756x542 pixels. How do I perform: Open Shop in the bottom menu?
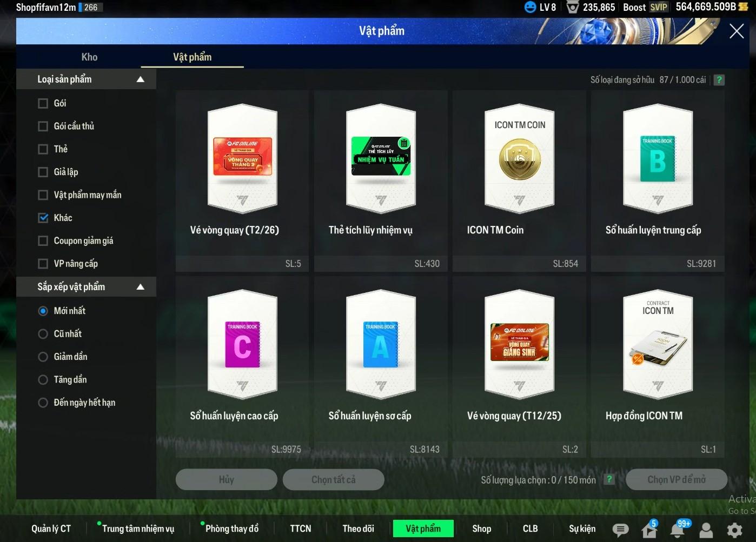(481, 528)
